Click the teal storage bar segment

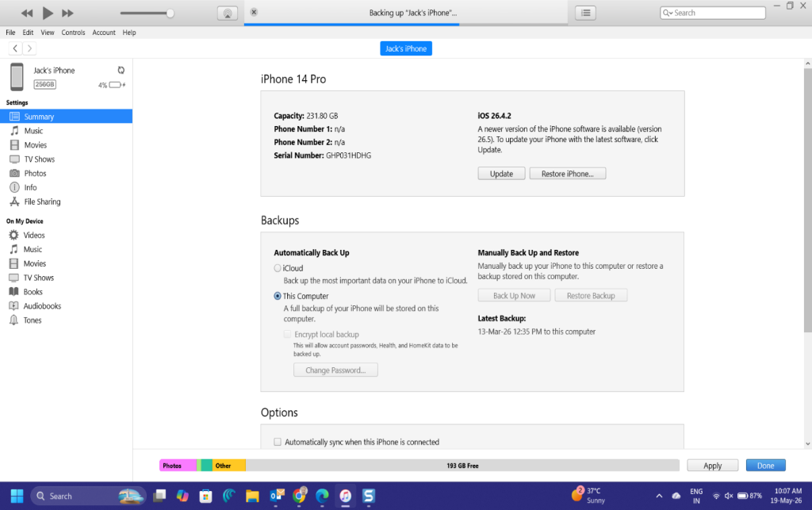(x=207, y=466)
